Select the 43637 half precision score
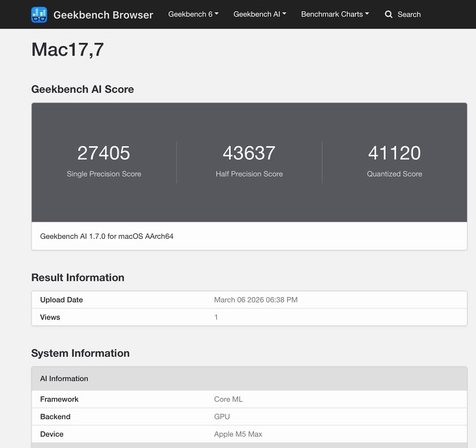Image resolution: width=476 pixels, height=448 pixels. pyautogui.click(x=249, y=153)
